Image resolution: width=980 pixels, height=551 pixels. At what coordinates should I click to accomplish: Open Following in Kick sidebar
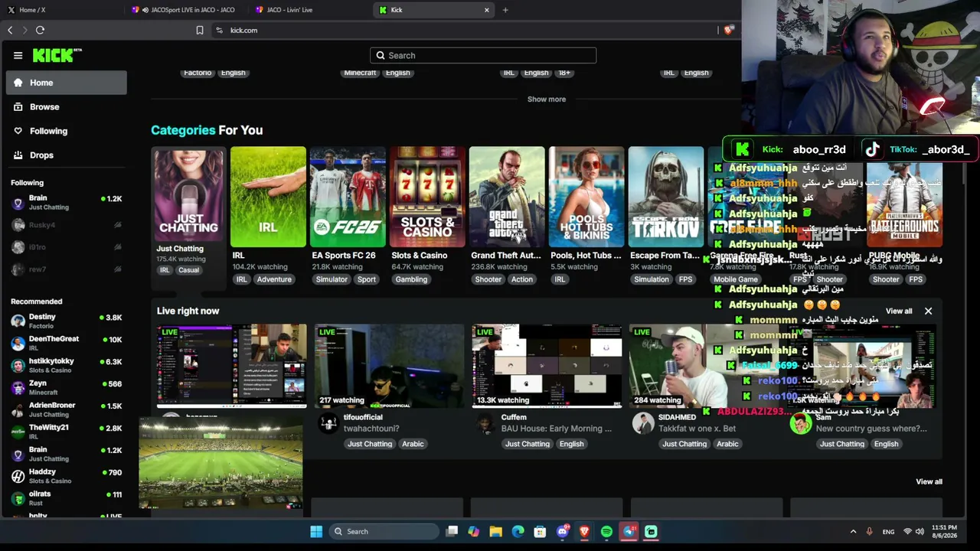pyautogui.click(x=67, y=131)
